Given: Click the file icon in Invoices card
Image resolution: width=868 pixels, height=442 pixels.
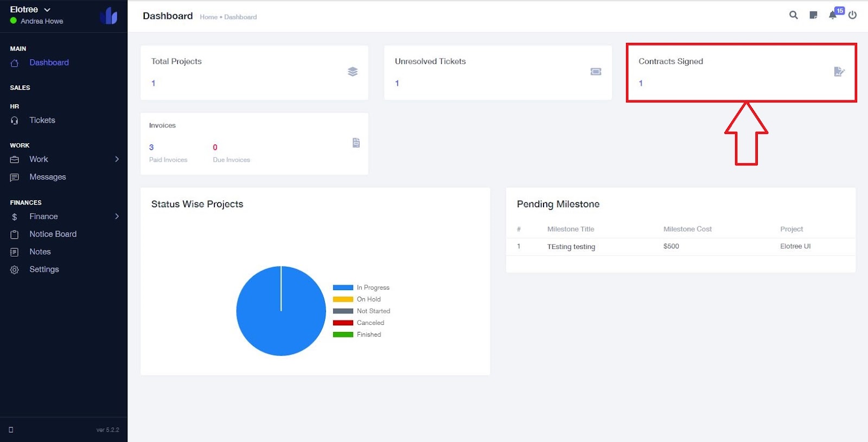Looking at the screenshot, I should pos(356,143).
